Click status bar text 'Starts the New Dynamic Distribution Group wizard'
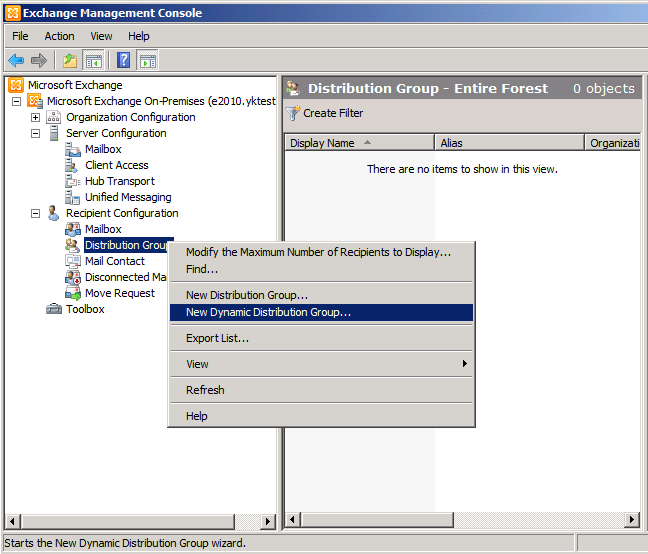 (x=125, y=543)
